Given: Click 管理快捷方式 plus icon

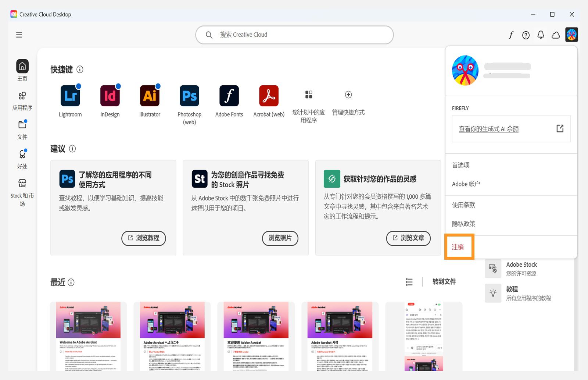Looking at the screenshot, I should [348, 95].
